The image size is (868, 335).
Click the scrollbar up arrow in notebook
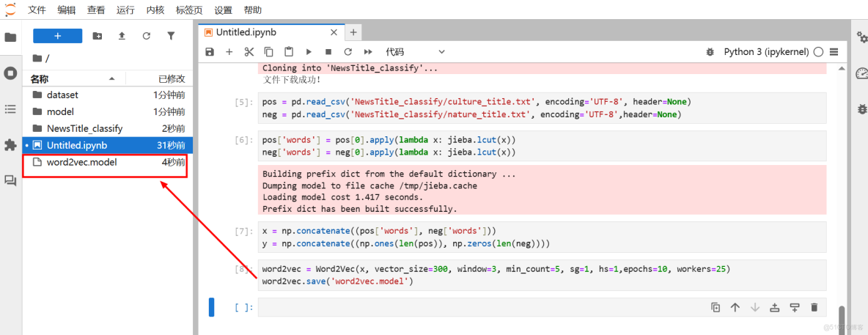pyautogui.click(x=842, y=68)
